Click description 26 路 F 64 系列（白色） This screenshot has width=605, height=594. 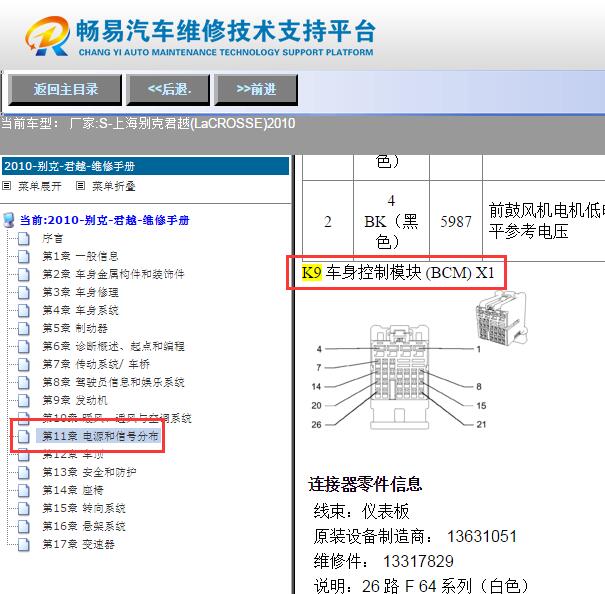445,586
